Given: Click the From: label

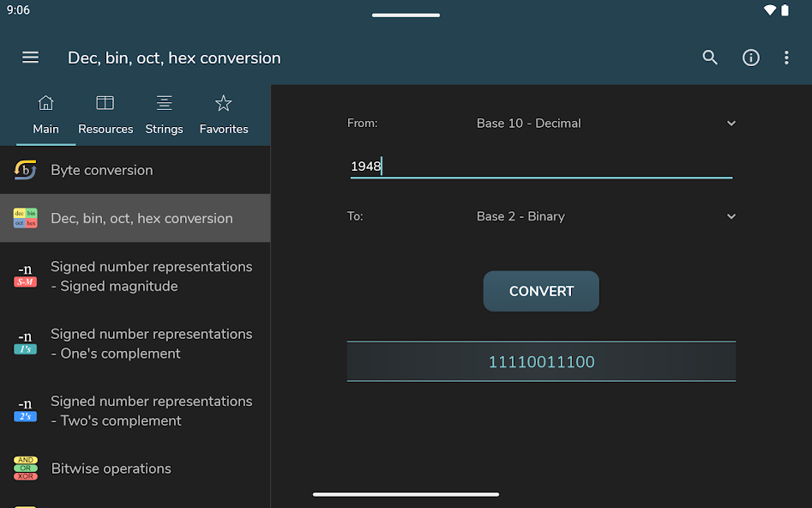Looking at the screenshot, I should tap(362, 124).
